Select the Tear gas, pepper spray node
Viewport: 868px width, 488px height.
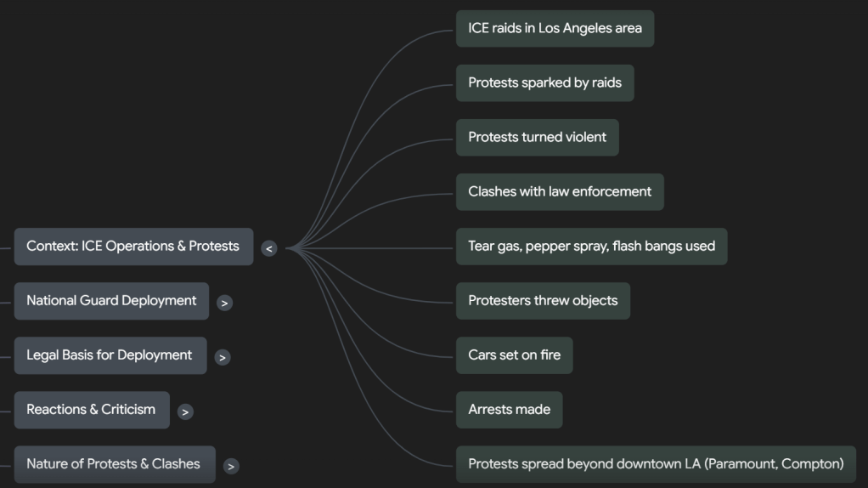pyautogui.click(x=591, y=246)
